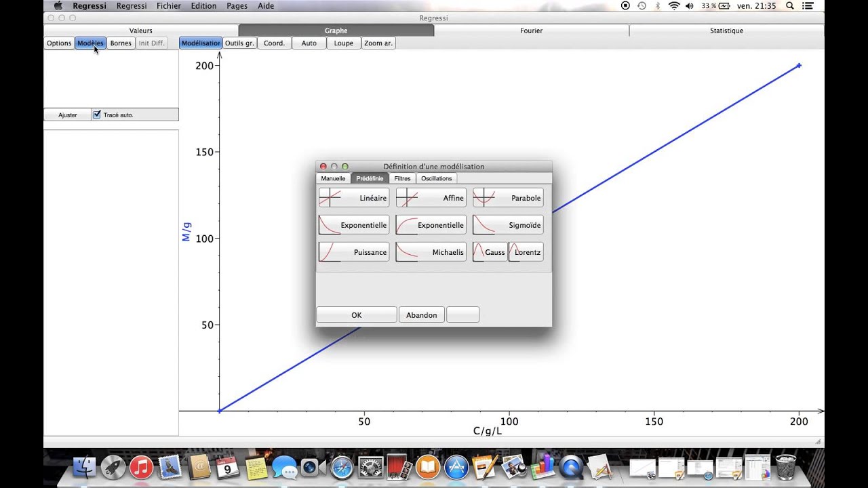Pick the Puissance model

click(x=353, y=252)
